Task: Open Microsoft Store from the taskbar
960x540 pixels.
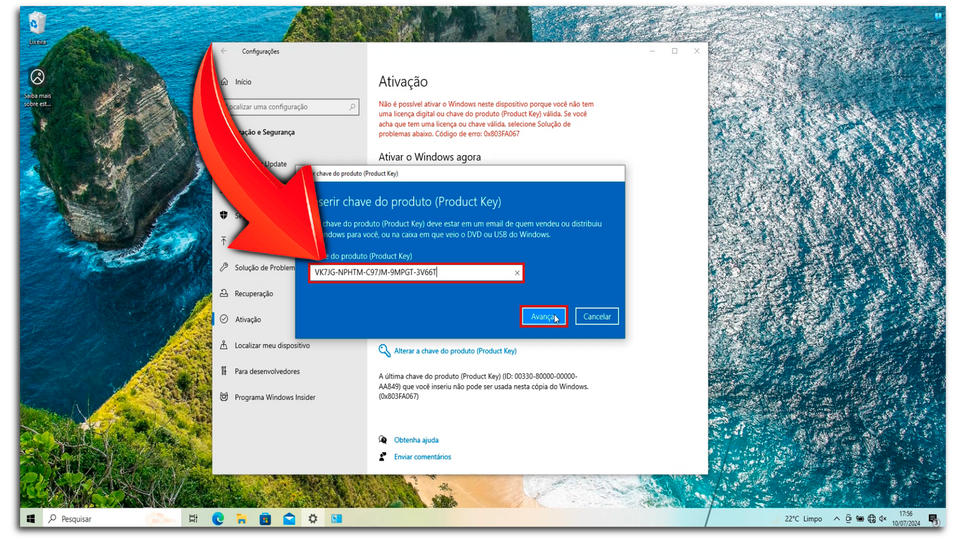Action: [265, 519]
